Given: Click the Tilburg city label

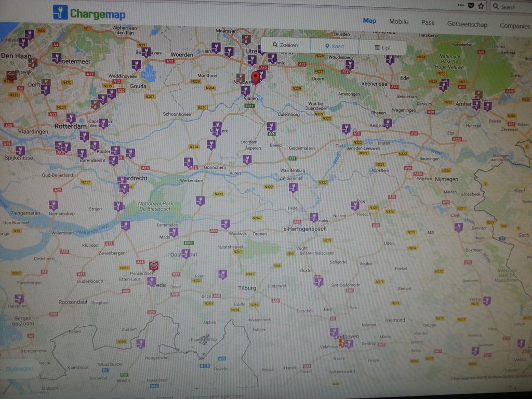Looking at the screenshot, I should [247, 288].
